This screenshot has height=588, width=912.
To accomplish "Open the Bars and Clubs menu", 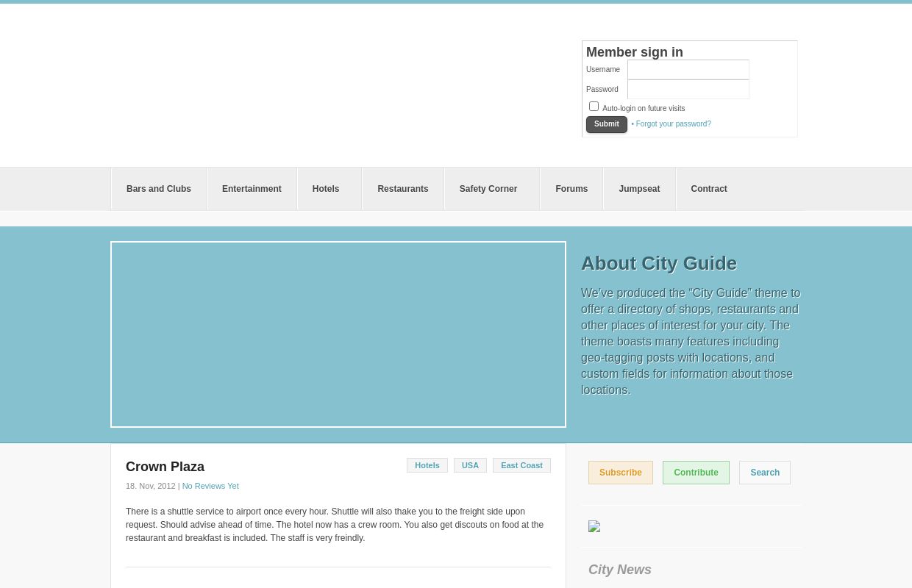I will point(159,189).
